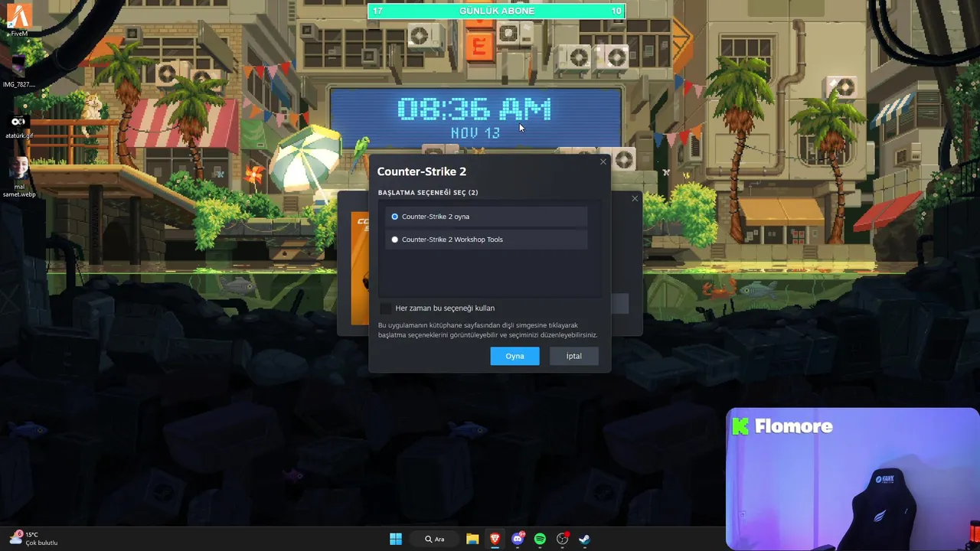The image size is (980, 551).
Task: Open OBS Studio from the taskbar
Action: click(563, 539)
